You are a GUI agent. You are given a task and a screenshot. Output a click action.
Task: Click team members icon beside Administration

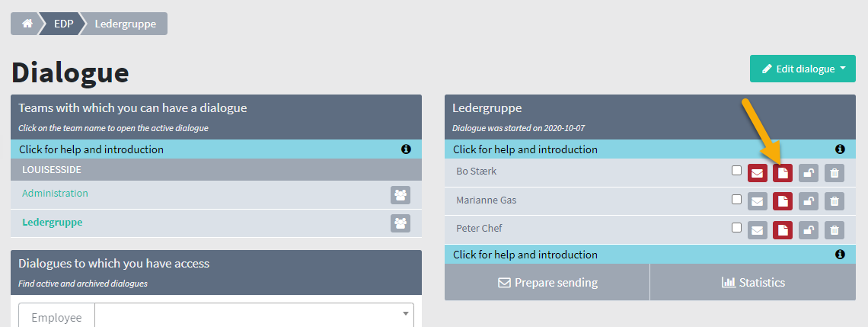(x=400, y=195)
